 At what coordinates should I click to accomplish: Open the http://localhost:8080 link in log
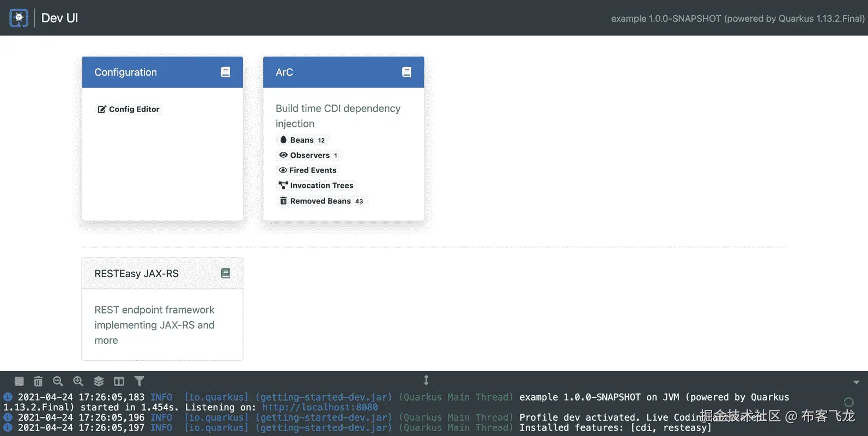tap(320, 407)
